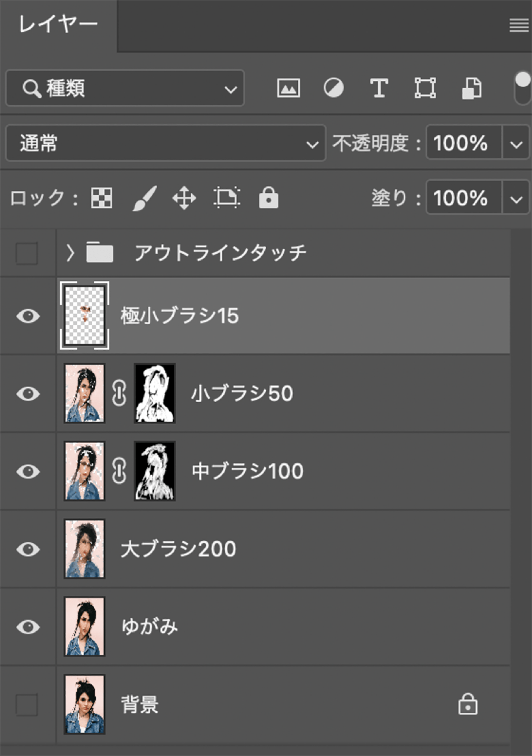Lock transparent pixels checkerboard icon
Screen dimensions: 532x756
tap(102, 199)
